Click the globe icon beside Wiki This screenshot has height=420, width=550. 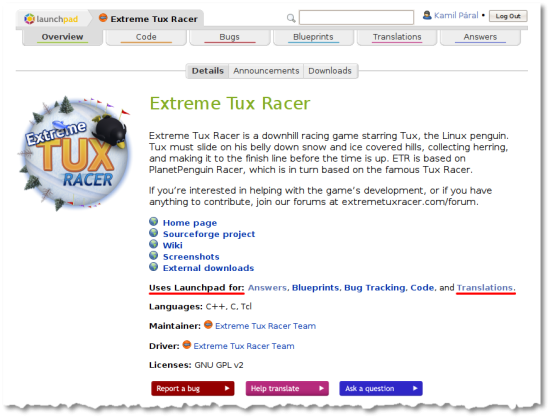click(x=153, y=244)
